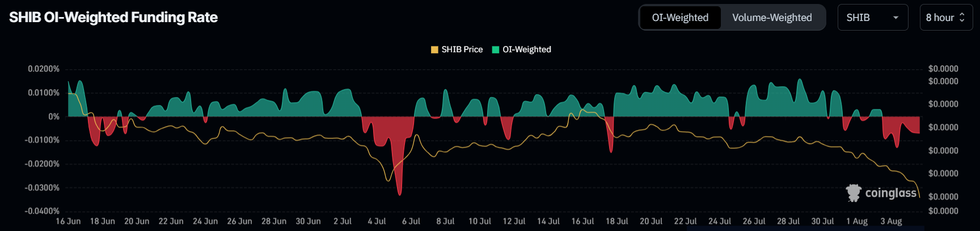
Task: Click the up-down chevron beside 8 hour
Action: point(962,18)
